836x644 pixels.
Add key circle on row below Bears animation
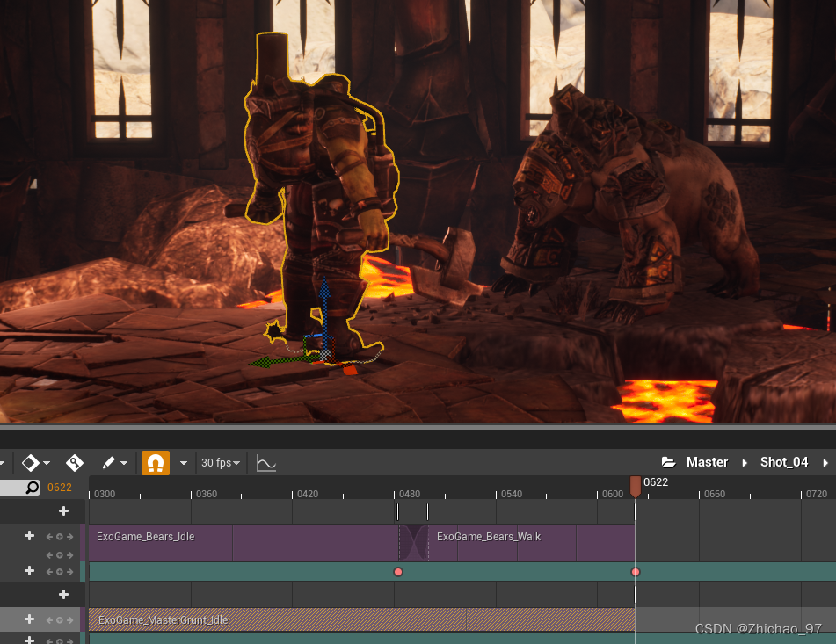(x=60, y=555)
